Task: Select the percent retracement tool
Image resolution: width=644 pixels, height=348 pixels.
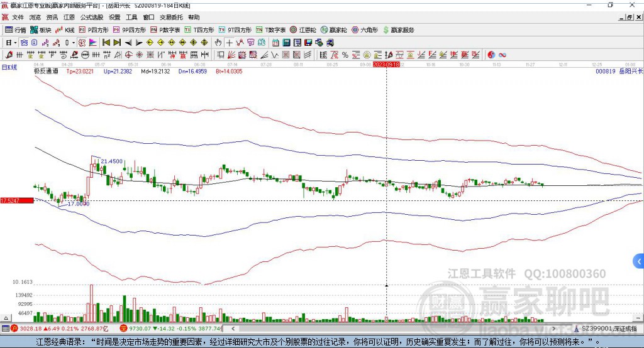Action: tap(345, 55)
